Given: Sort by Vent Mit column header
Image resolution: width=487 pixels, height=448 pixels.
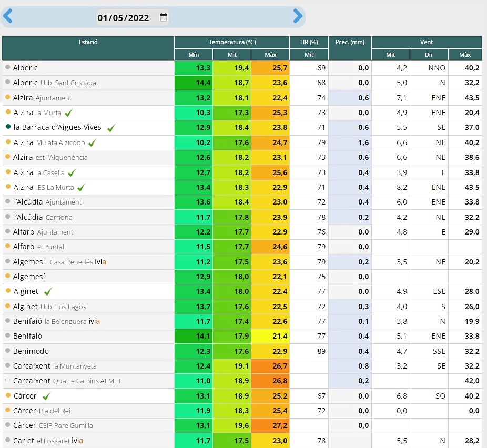Looking at the screenshot, I should pyautogui.click(x=390, y=55).
